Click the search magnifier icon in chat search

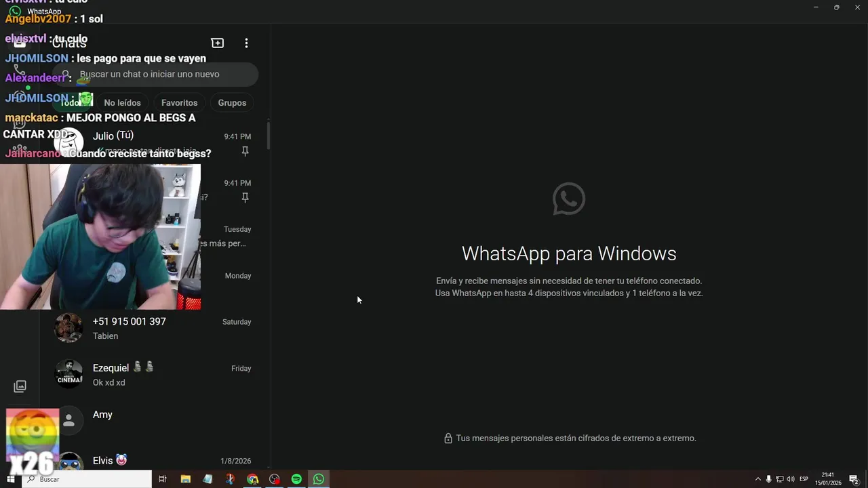(66, 75)
